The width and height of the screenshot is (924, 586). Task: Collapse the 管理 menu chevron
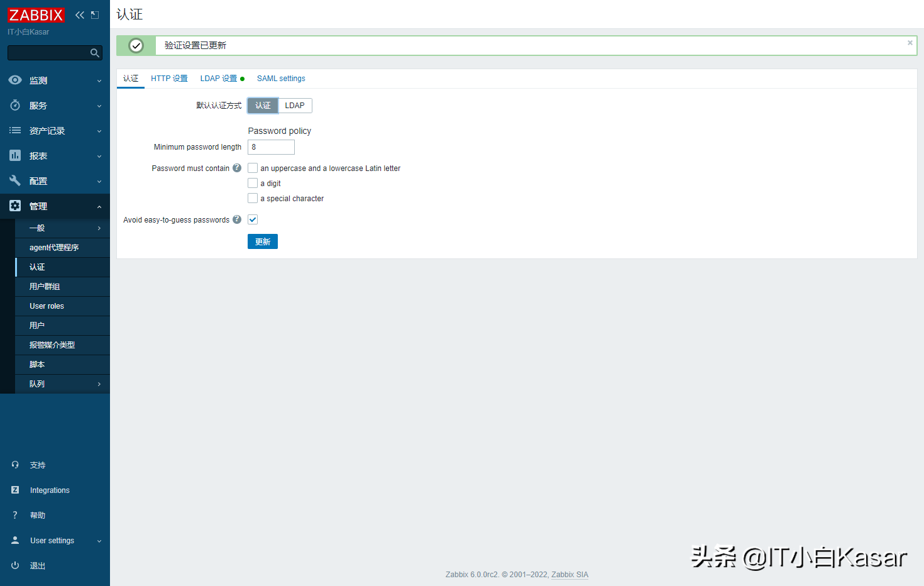click(99, 206)
